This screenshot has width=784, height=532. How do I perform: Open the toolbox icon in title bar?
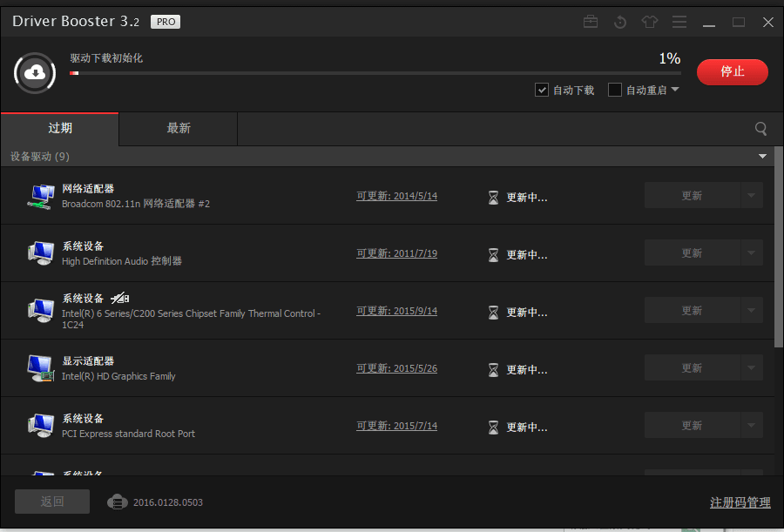[591, 22]
